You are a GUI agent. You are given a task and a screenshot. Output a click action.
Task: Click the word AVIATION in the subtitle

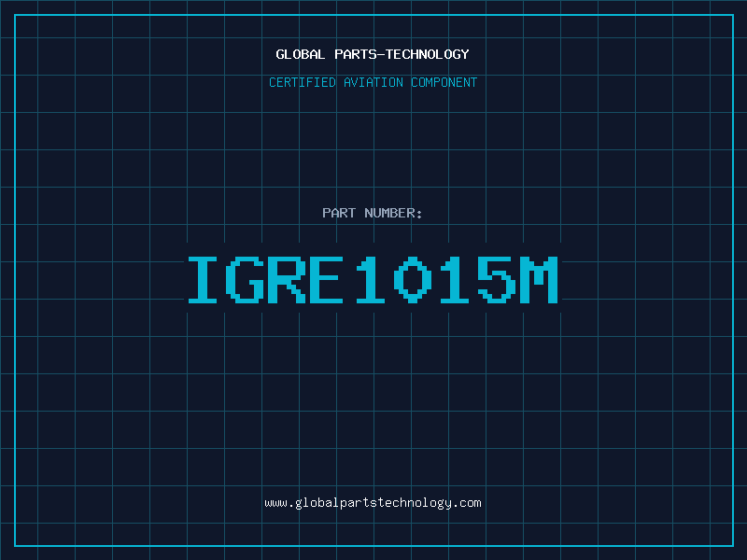(374, 82)
